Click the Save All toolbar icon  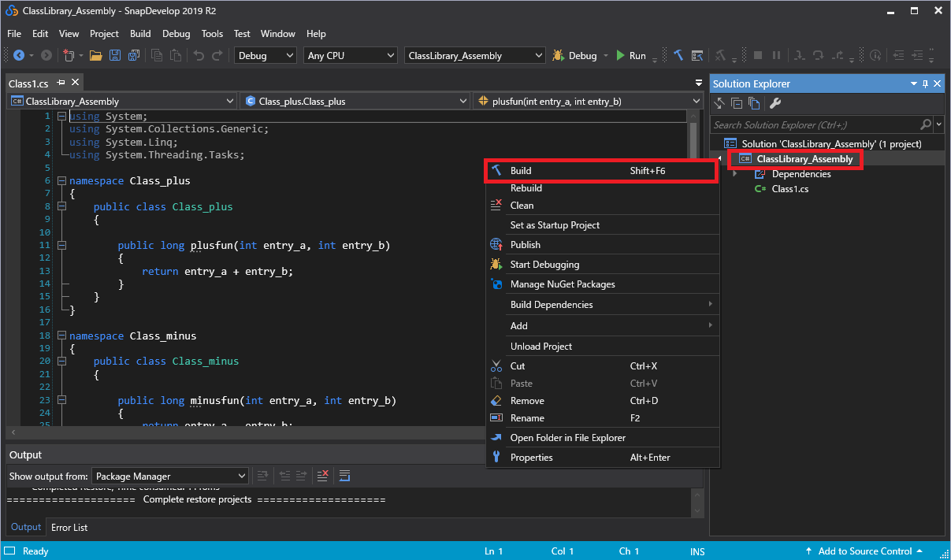click(134, 56)
